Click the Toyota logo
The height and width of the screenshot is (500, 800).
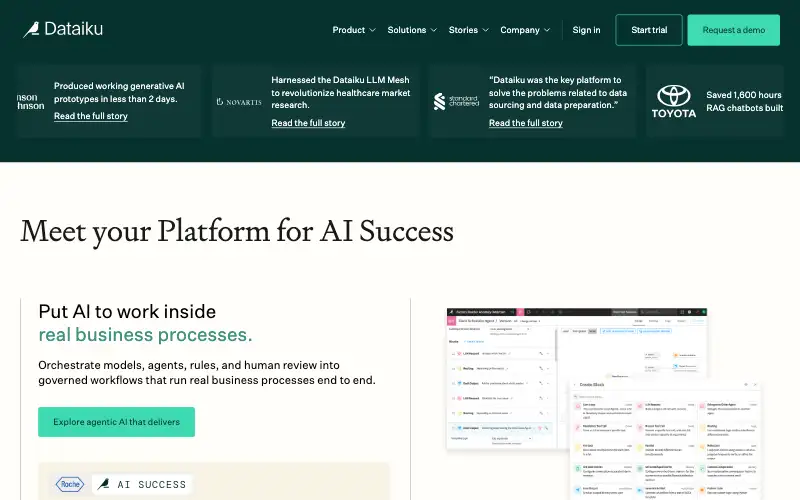(673, 102)
